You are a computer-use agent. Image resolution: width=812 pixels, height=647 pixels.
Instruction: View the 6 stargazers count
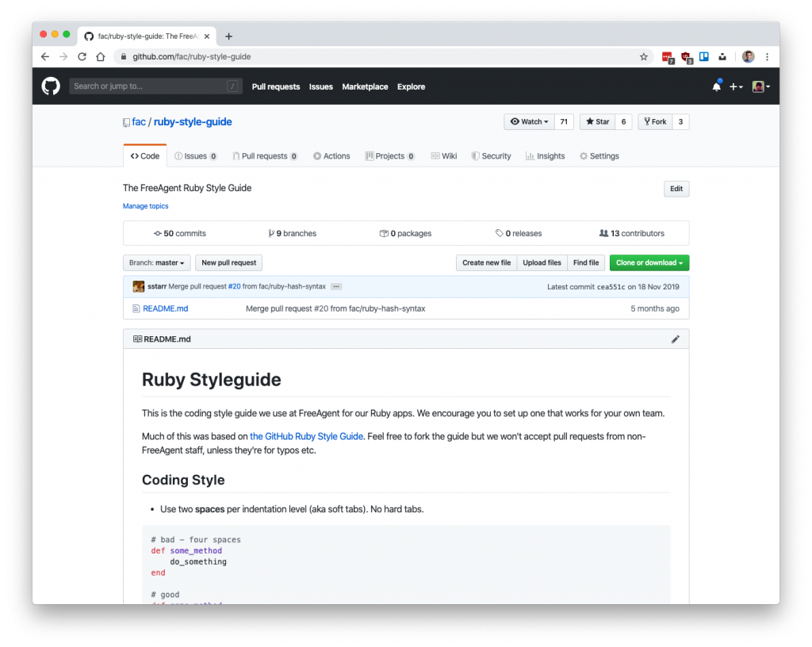pos(623,121)
